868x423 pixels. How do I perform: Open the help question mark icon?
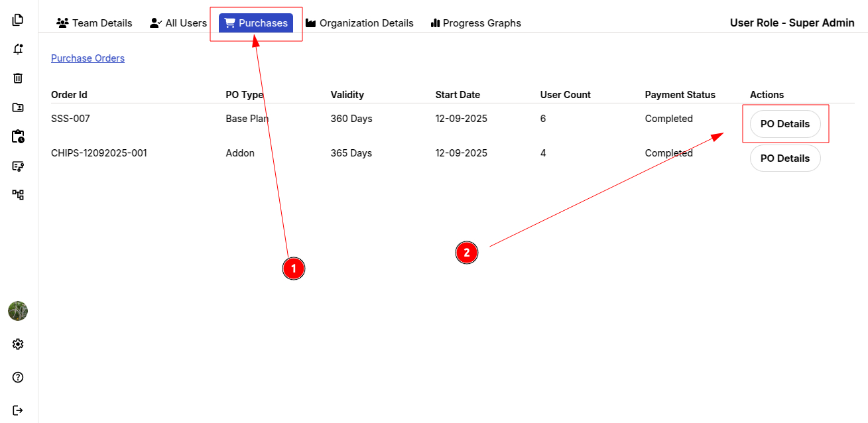[18, 377]
